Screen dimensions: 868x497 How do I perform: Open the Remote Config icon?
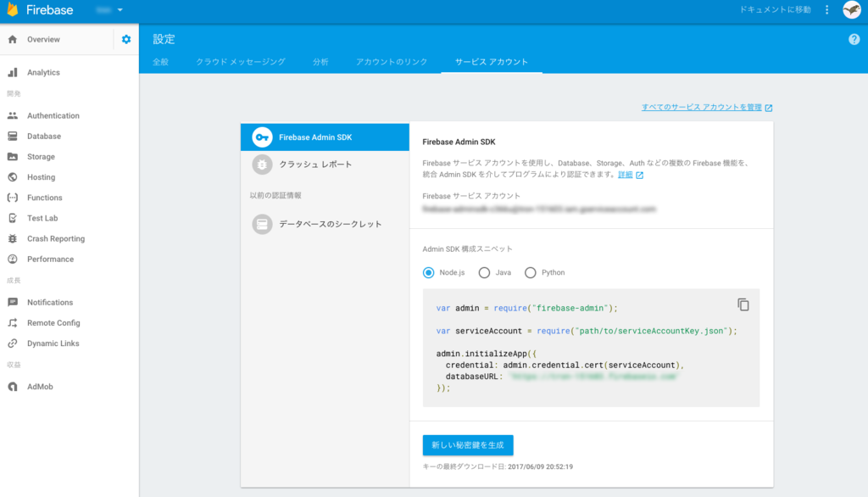click(12, 323)
